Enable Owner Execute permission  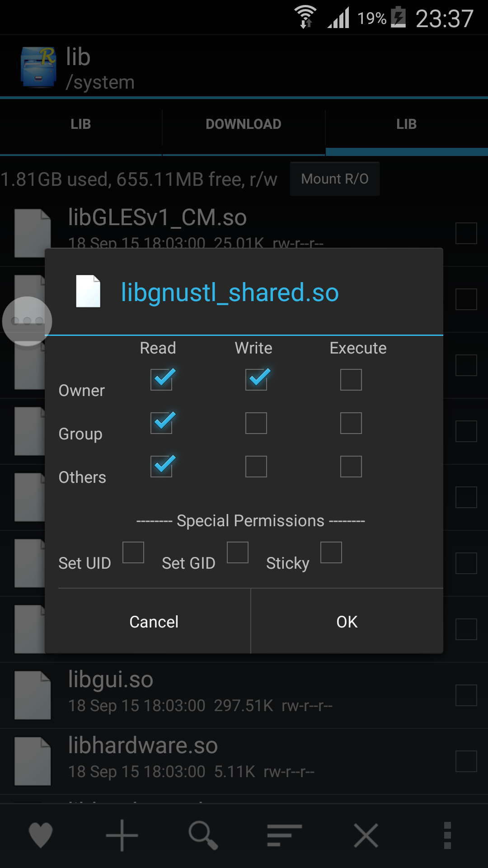coord(351,379)
